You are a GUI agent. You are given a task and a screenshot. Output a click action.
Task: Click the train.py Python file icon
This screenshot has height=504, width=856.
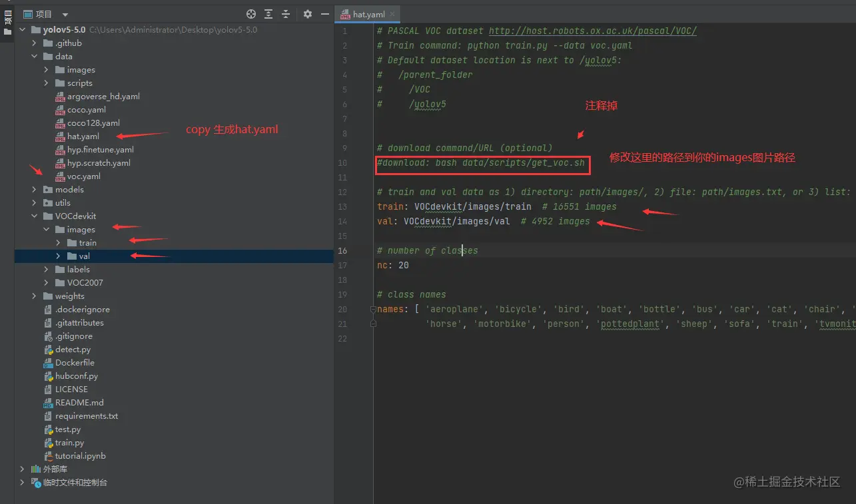(x=48, y=443)
